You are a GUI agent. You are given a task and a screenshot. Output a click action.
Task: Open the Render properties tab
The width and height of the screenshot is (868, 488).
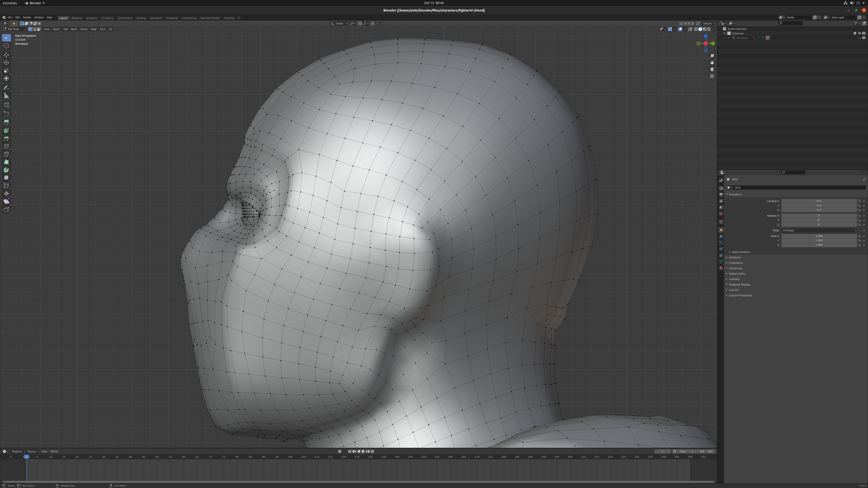click(721, 188)
